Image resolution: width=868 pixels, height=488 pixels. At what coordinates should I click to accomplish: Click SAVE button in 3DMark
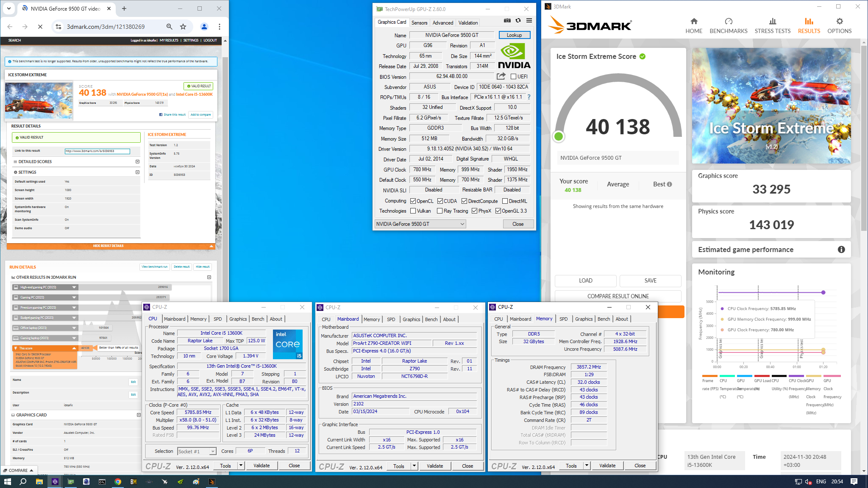[650, 280]
